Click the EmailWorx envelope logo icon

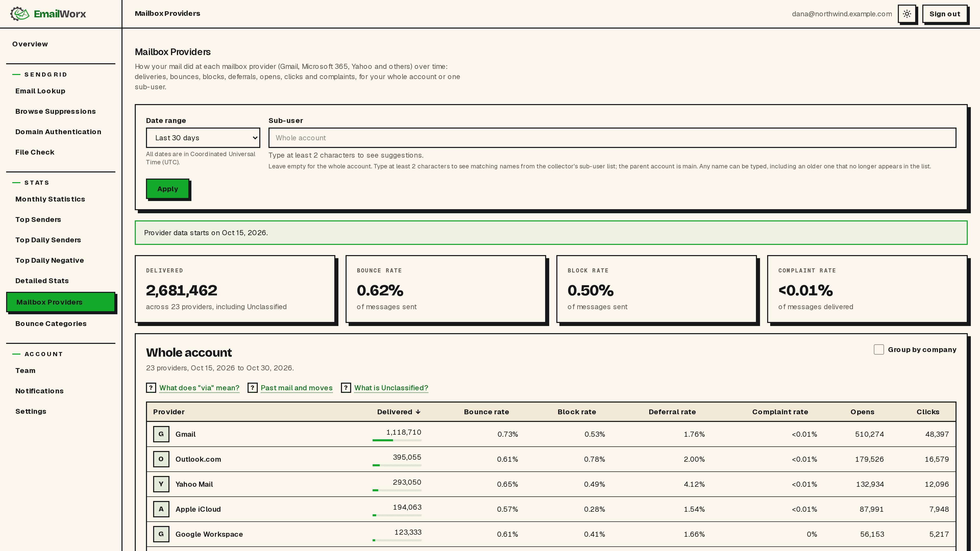(x=20, y=14)
